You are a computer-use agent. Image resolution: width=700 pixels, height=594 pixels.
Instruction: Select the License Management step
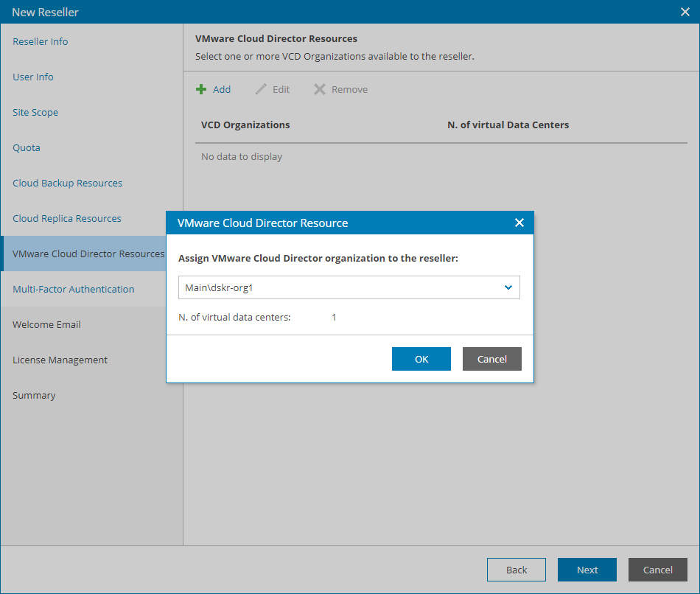click(x=60, y=360)
